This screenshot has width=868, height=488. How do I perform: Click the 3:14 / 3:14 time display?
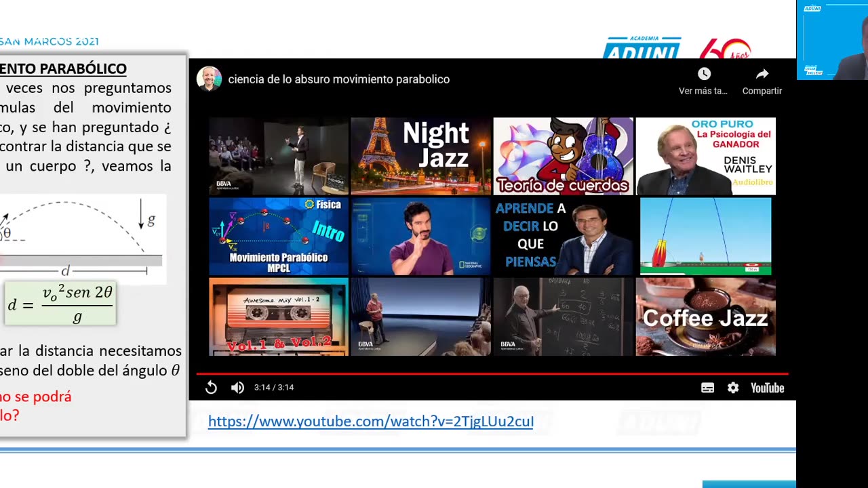pyautogui.click(x=274, y=388)
